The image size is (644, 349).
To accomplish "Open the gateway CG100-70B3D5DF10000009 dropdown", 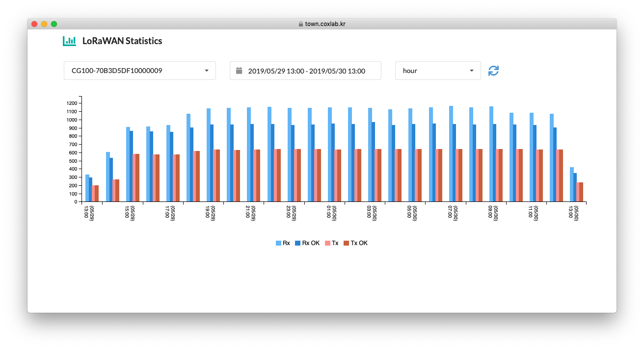I will [x=139, y=71].
